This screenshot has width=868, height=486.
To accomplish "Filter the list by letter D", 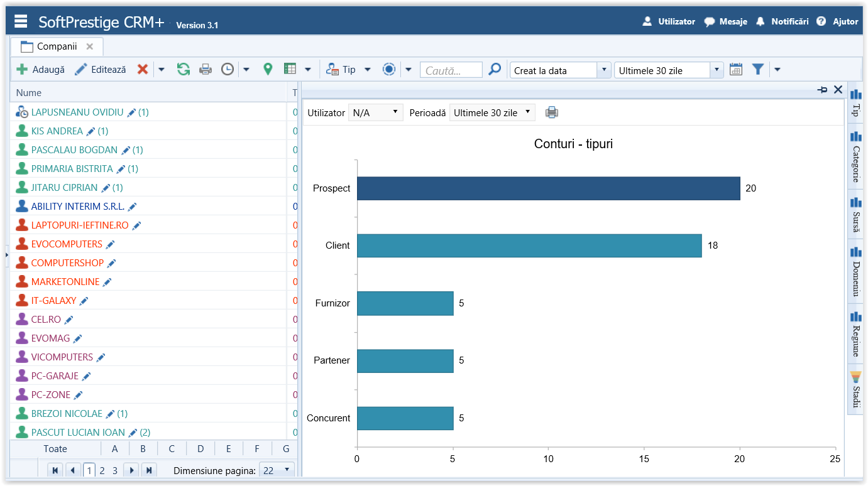I will [x=201, y=449].
